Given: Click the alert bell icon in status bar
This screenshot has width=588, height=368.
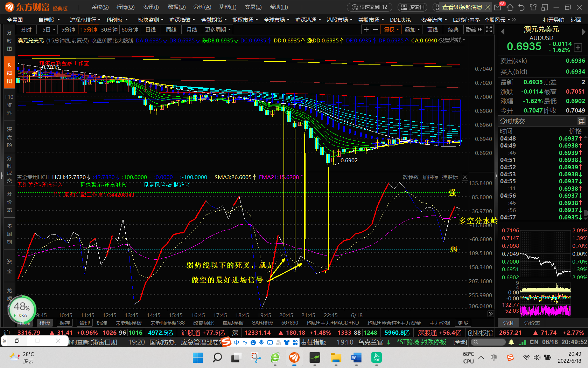Looking at the screenshot, I should 511,342.
